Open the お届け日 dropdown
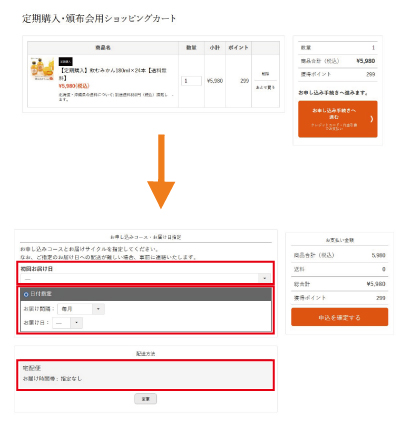400x431 pixels. click(x=67, y=323)
